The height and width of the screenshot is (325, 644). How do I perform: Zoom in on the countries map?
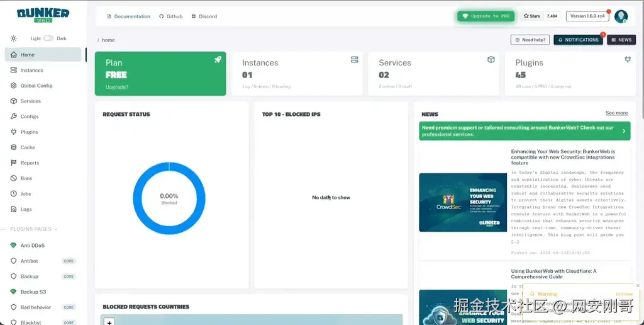(x=109, y=322)
